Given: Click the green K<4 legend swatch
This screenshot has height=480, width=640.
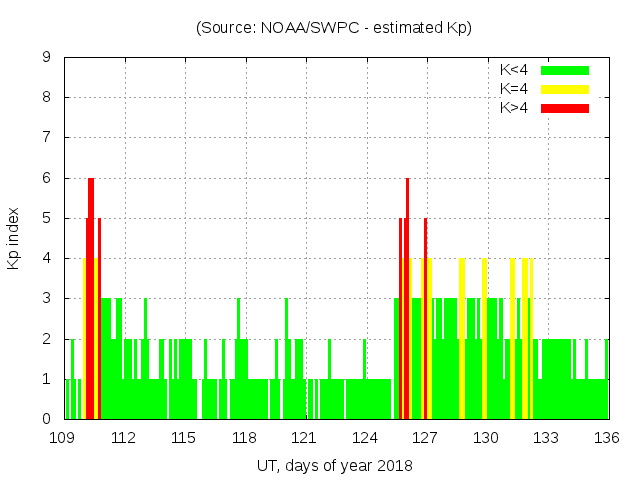Looking at the screenshot, I should [565, 70].
